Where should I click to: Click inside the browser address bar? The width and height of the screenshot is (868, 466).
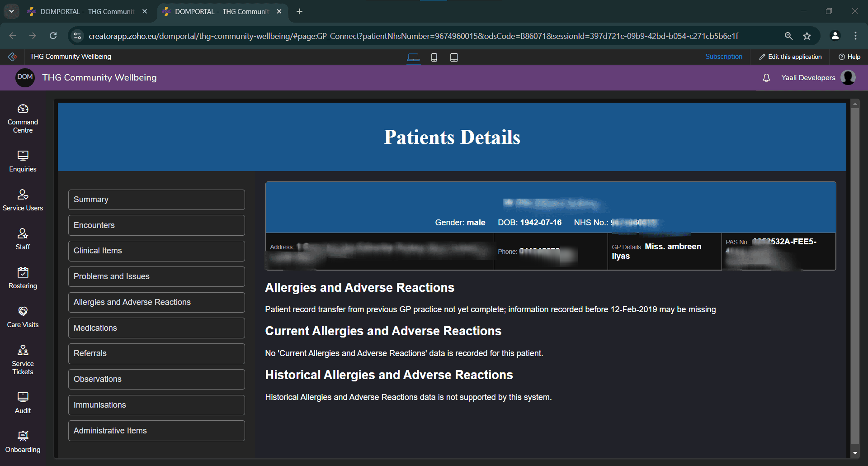click(x=407, y=36)
